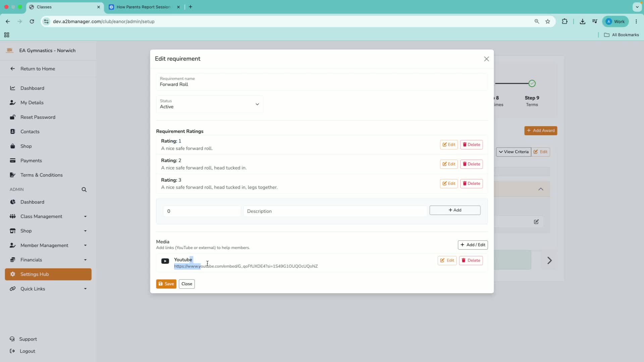Open the Add / Edit media button
Image resolution: width=644 pixels, height=362 pixels.
473,245
